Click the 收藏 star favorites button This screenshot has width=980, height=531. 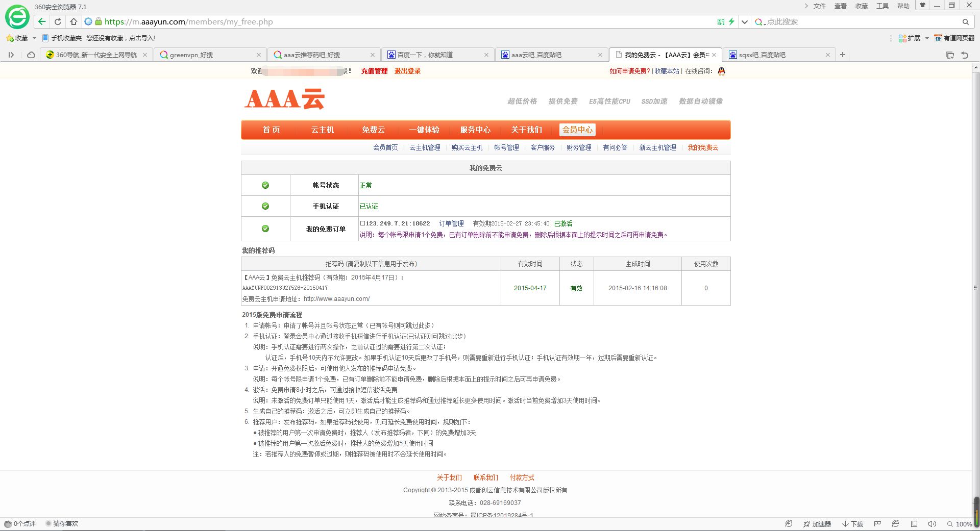17,38
